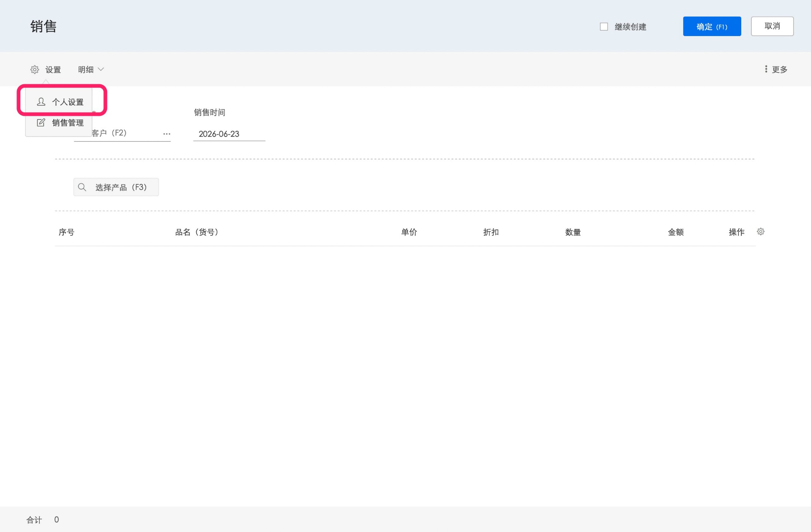Screen dimensions: 811x532
Task: Click the 销售时间 label
Action: [210, 112]
